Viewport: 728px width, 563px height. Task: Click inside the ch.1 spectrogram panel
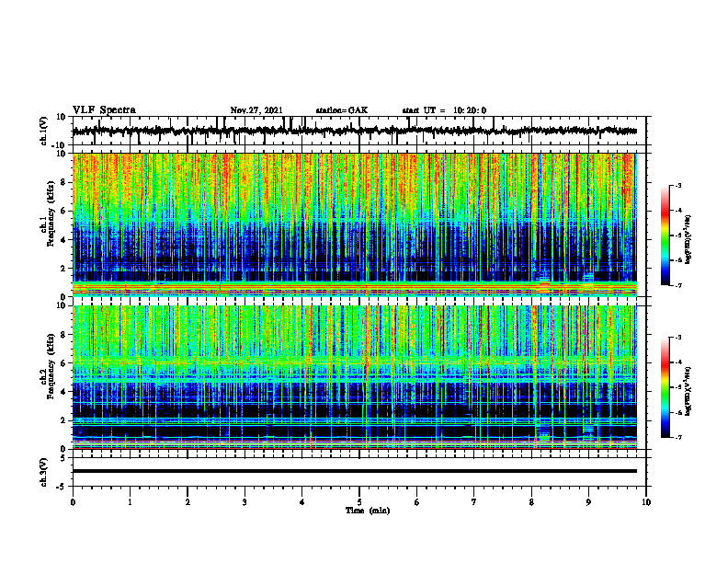(x=354, y=224)
